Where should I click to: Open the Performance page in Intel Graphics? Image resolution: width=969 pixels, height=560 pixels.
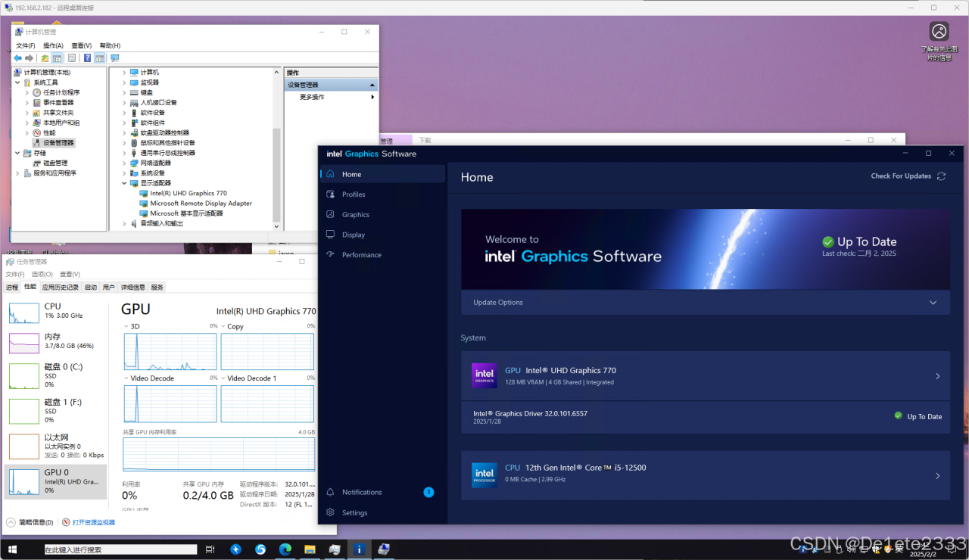tap(361, 255)
